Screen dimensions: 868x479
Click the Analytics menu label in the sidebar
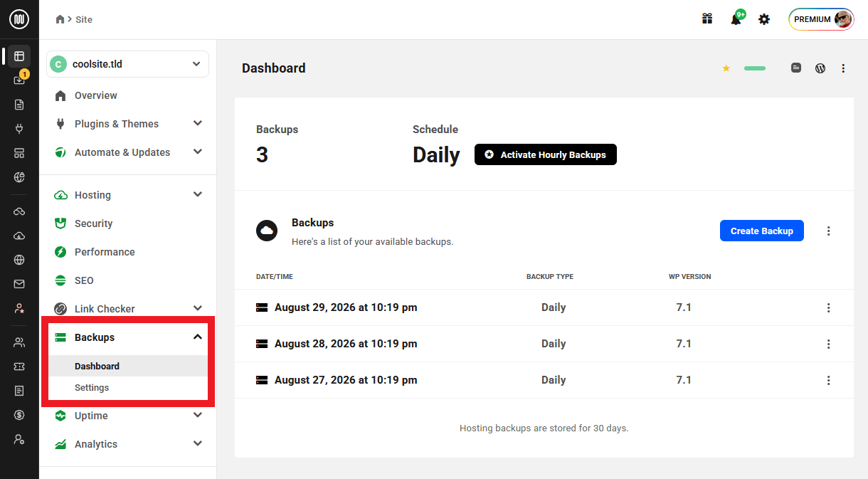[96, 444]
